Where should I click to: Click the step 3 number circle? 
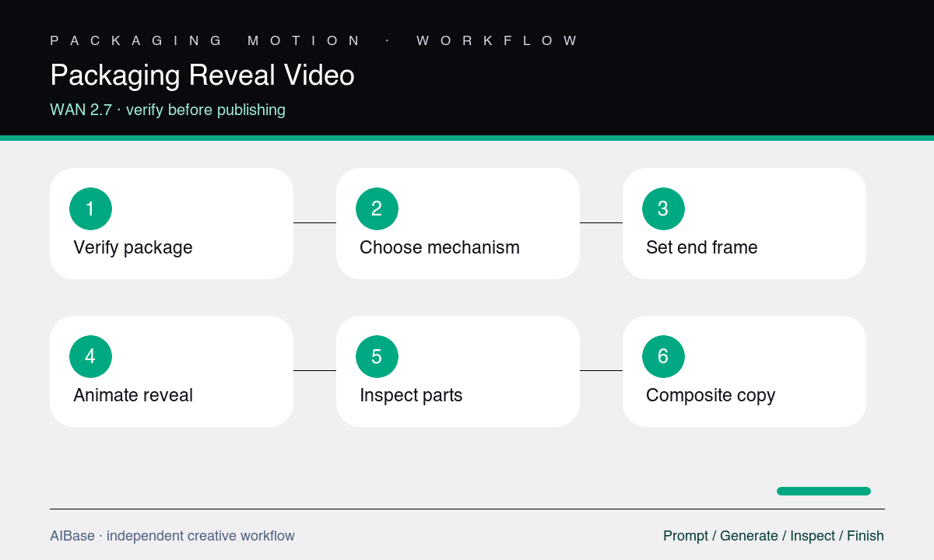(x=663, y=208)
